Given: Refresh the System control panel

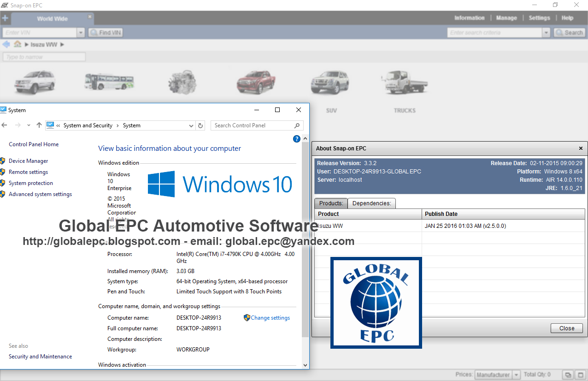Looking at the screenshot, I should (200, 125).
